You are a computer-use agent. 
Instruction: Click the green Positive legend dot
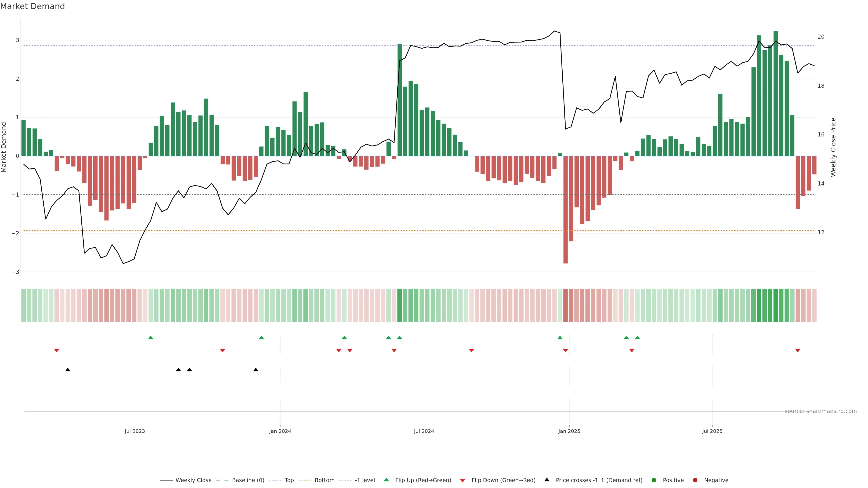point(654,480)
